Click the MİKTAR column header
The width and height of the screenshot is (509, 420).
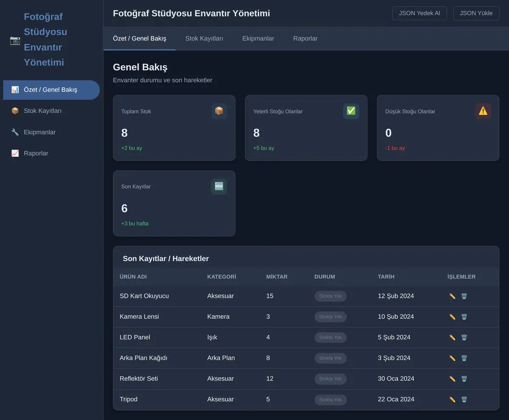click(x=277, y=277)
